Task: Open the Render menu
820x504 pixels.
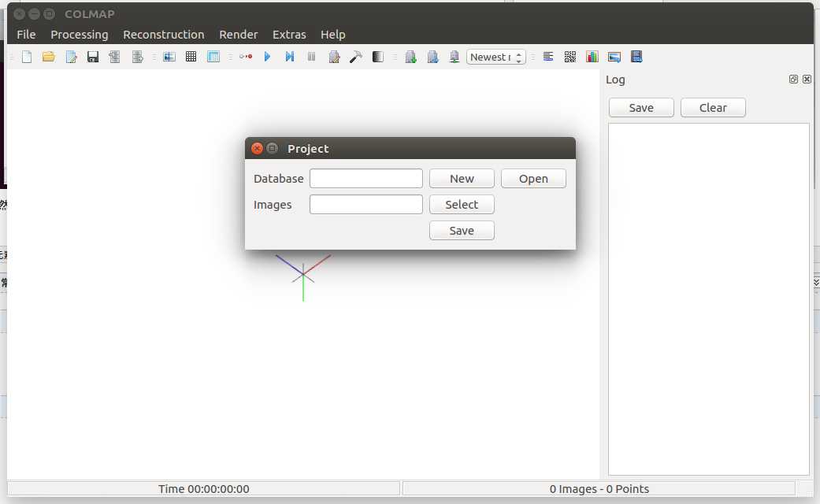Action: coord(239,35)
